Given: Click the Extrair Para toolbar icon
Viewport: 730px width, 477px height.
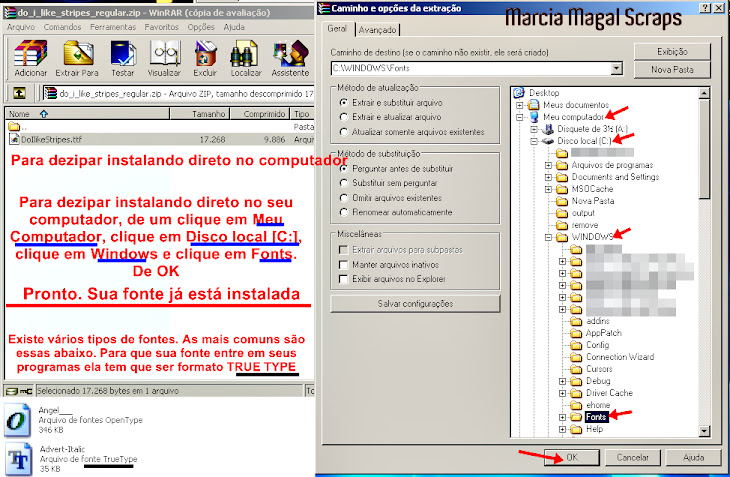Looking at the screenshot, I should [78, 53].
